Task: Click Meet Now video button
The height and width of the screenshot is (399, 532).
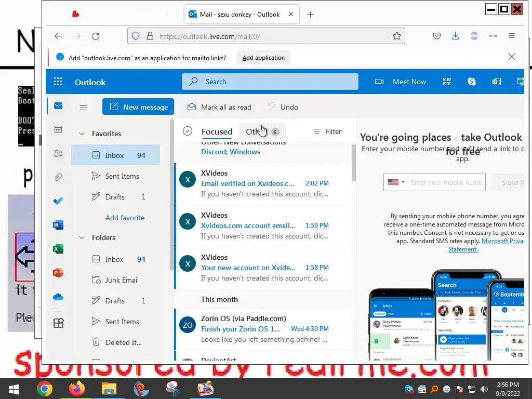Action: click(x=401, y=82)
